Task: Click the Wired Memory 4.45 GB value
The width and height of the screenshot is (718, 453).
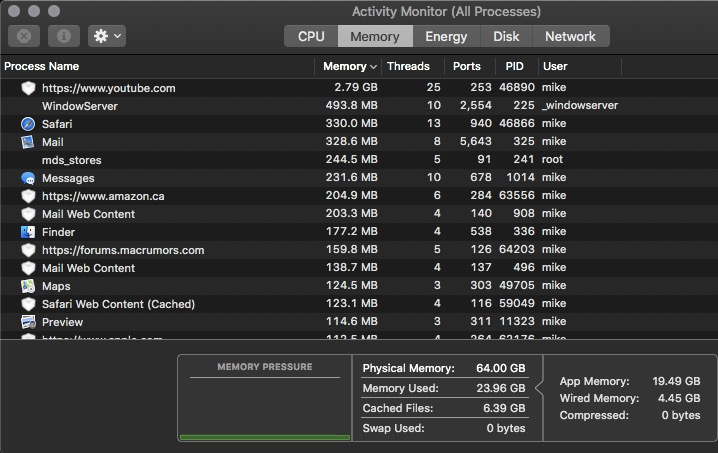Action: [x=679, y=398]
